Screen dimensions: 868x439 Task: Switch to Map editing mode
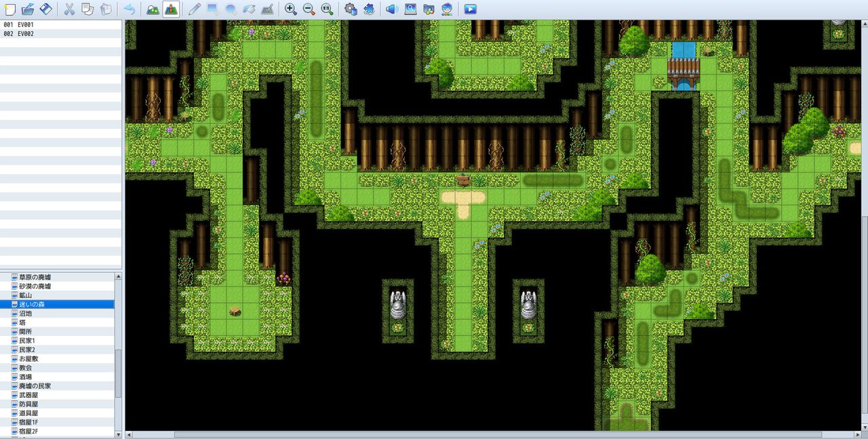(153, 9)
